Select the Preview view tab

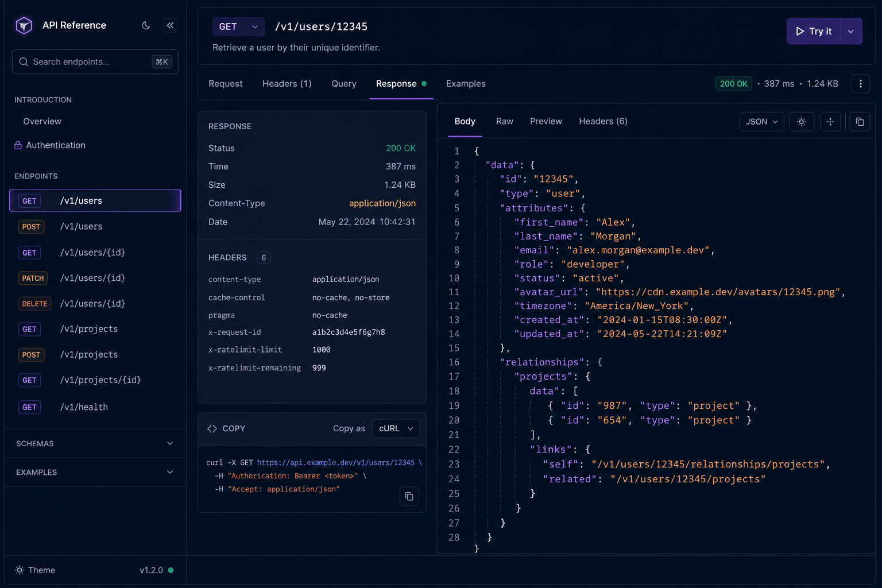tap(546, 122)
